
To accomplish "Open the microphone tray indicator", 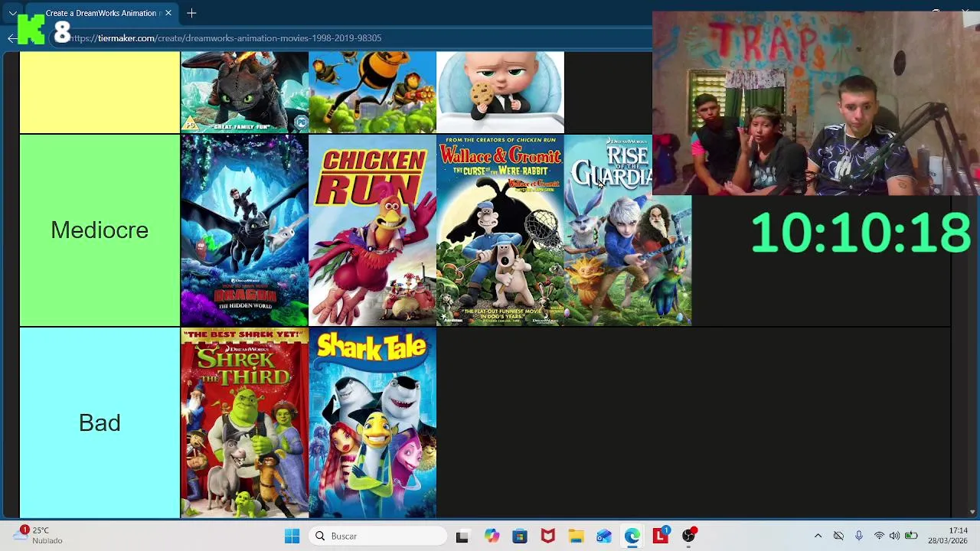I will click(x=859, y=536).
